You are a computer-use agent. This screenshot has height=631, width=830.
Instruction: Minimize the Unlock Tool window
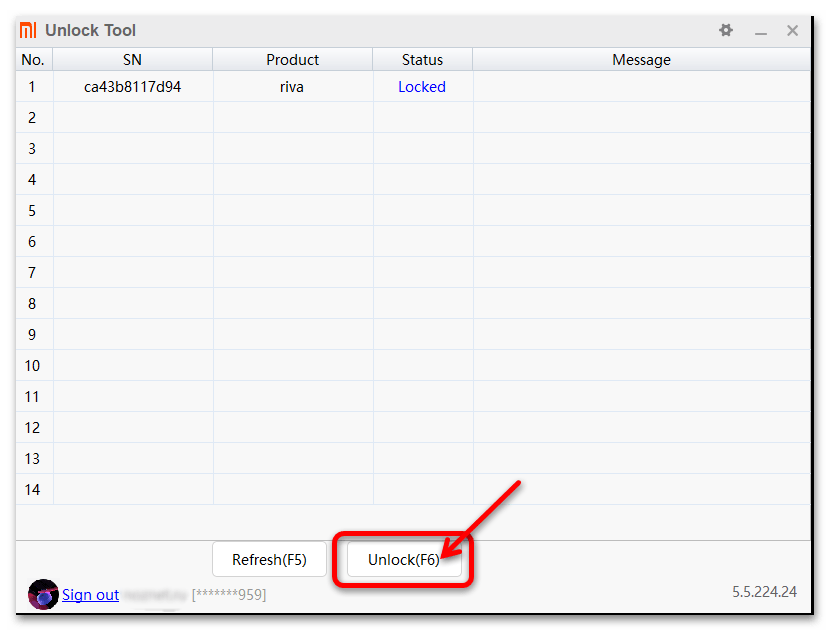(761, 31)
